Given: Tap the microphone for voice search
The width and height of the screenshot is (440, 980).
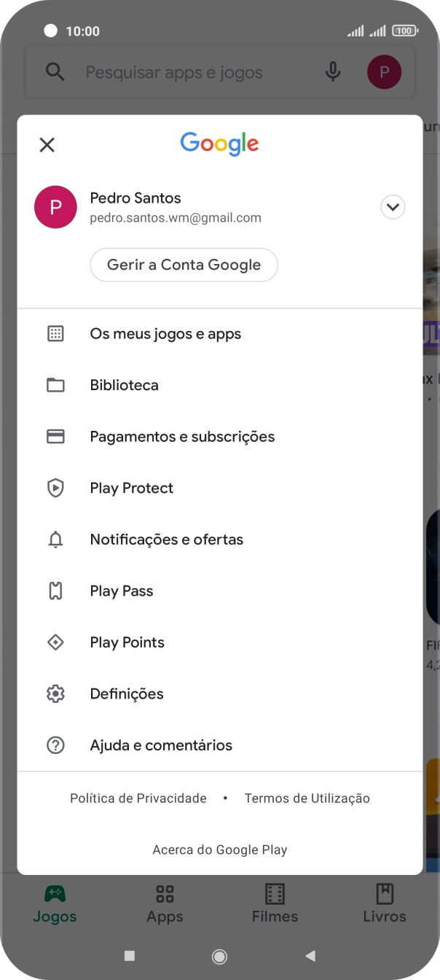Looking at the screenshot, I should click(x=333, y=72).
